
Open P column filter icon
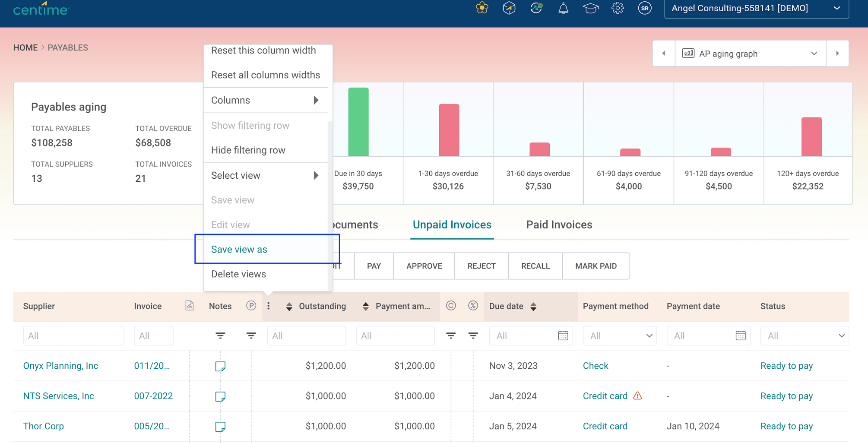[251, 335]
